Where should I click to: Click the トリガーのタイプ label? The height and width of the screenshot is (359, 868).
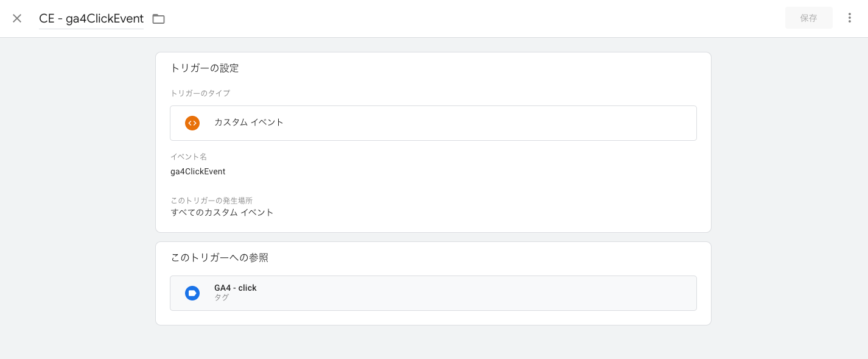click(200, 93)
